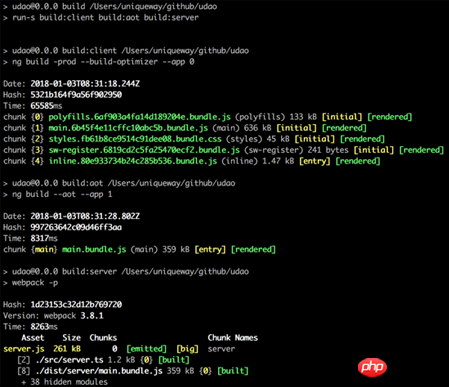Screen dimensions: 449x387
Task: Click the 261 kB size of server.js
Action: click(67, 349)
